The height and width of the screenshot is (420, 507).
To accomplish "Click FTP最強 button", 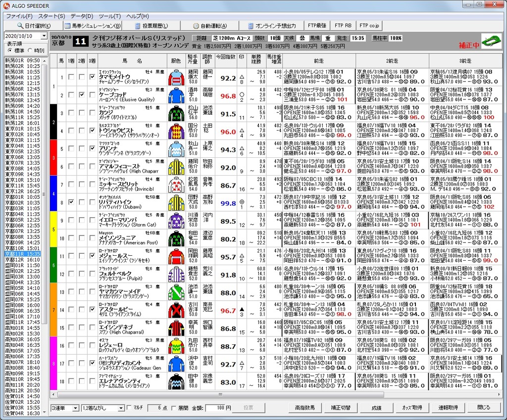I will [317, 26].
